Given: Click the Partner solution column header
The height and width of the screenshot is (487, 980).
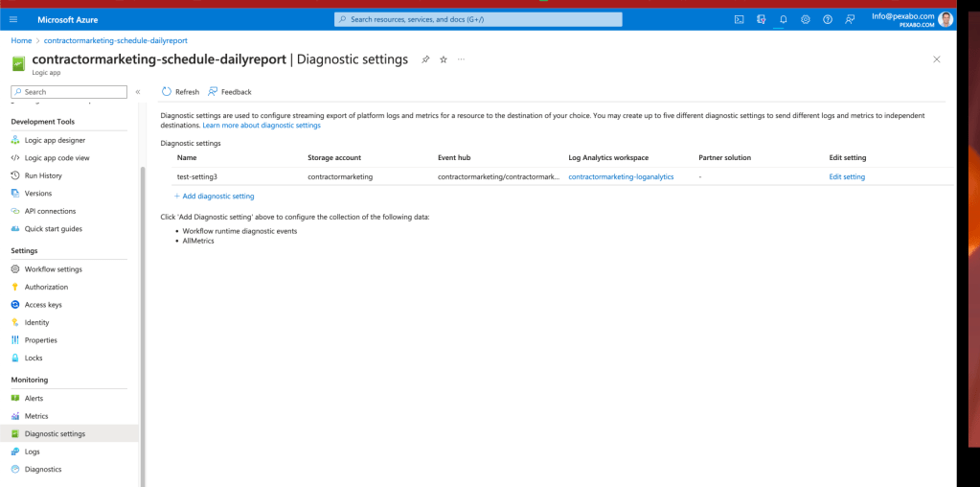Looking at the screenshot, I should (725, 157).
